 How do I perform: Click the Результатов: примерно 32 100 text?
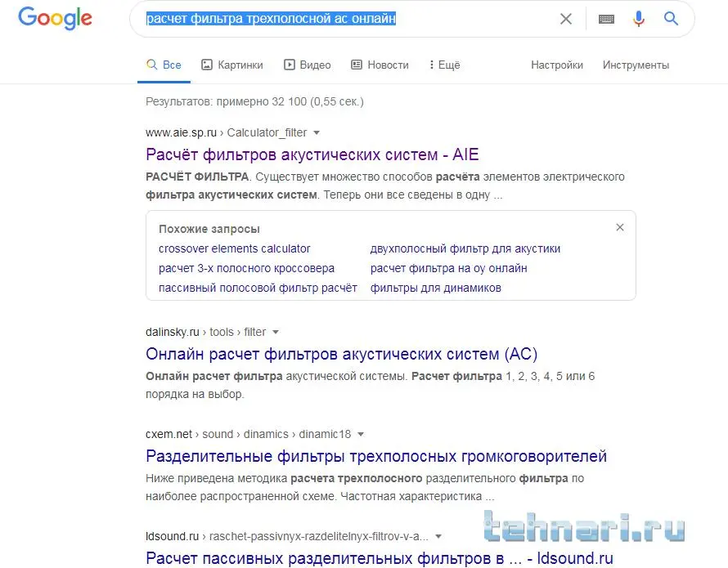point(254,101)
